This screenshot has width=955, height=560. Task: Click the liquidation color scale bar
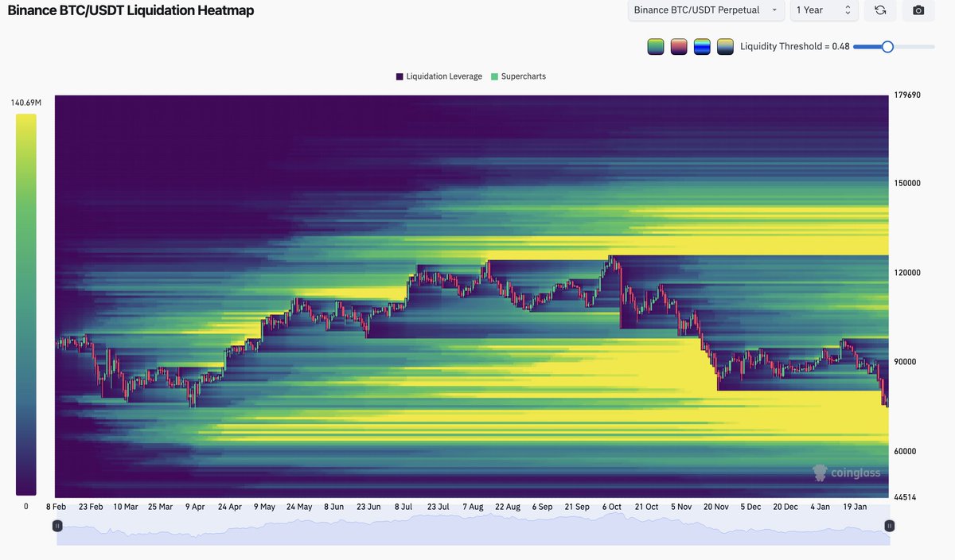[x=25, y=304]
